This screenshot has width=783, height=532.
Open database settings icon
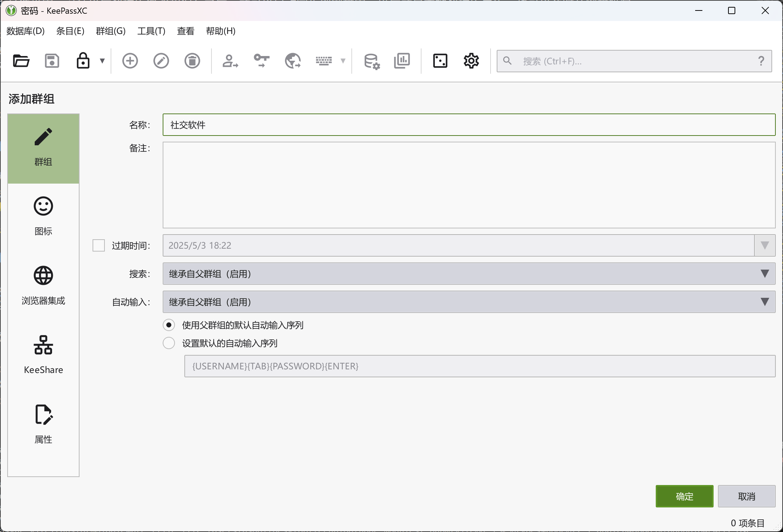[x=372, y=61]
